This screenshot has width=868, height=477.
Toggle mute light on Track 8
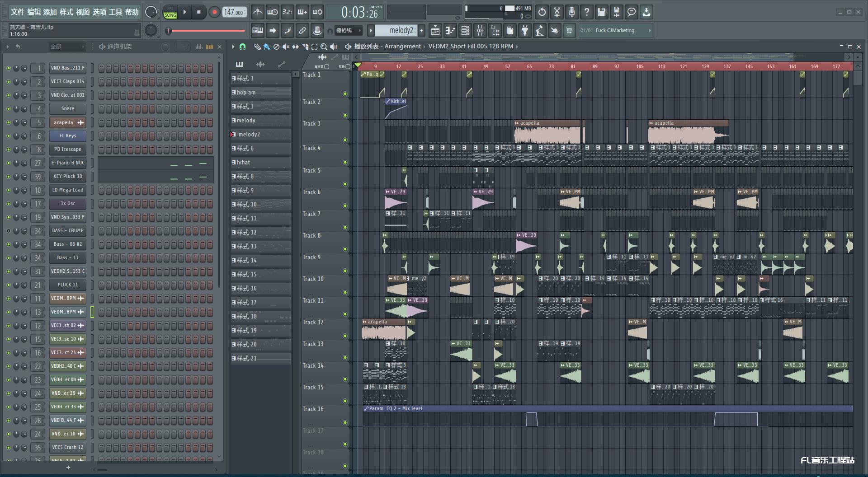[x=345, y=249]
